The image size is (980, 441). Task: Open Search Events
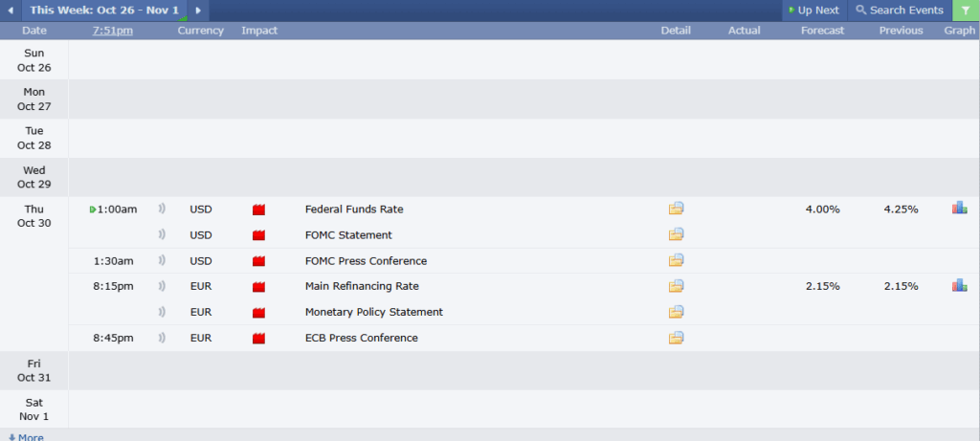coord(900,11)
